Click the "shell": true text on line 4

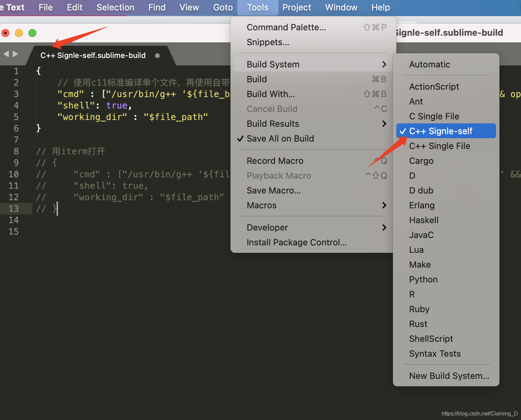tap(94, 106)
